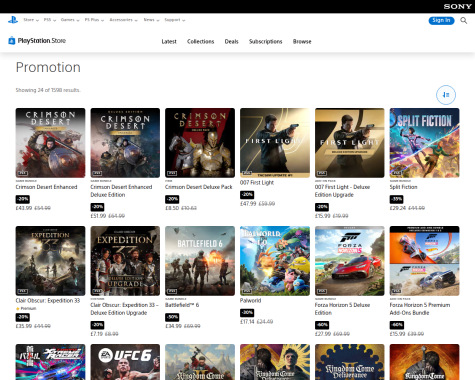Open Forza Horizon 5 Premium Add-Ons cover
This screenshot has width=475, height=380.
[x=424, y=261]
